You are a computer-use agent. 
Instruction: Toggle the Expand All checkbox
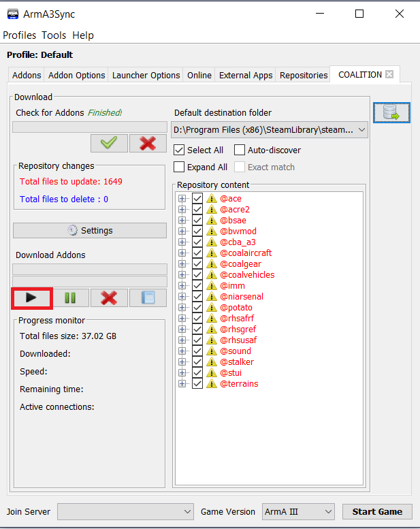point(180,167)
